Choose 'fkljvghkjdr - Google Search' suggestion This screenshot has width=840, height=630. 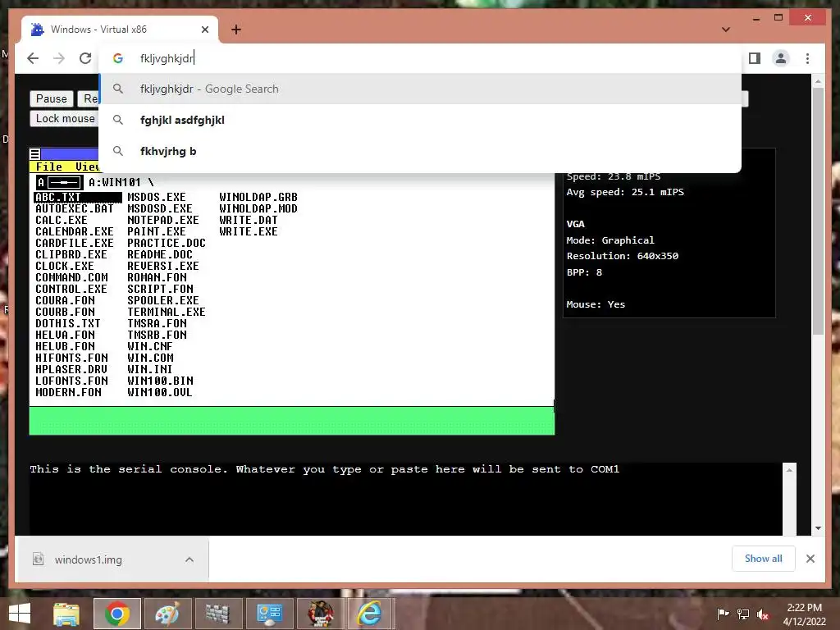click(420, 89)
